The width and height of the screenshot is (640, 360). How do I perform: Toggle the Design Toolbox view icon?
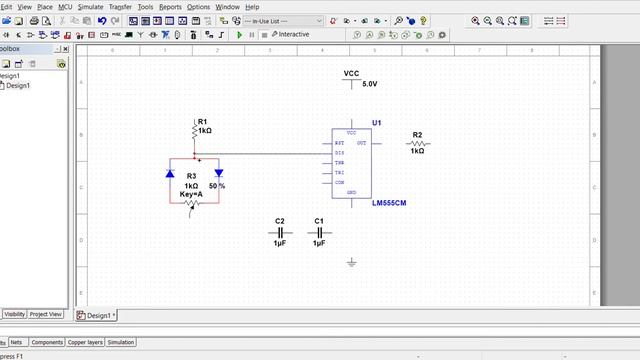(x=133, y=21)
